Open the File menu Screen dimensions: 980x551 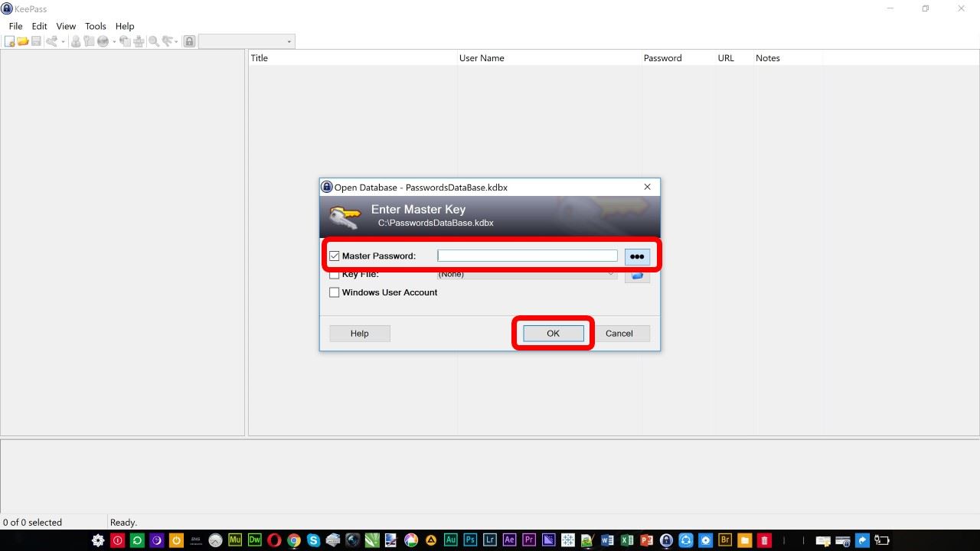click(15, 26)
